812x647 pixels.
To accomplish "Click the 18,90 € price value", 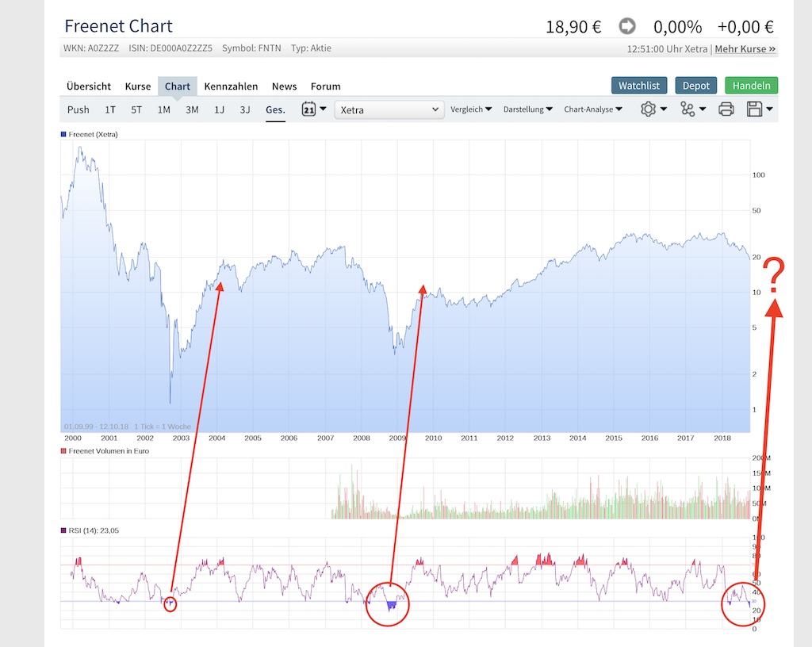I will pyautogui.click(x=573, y=27).
